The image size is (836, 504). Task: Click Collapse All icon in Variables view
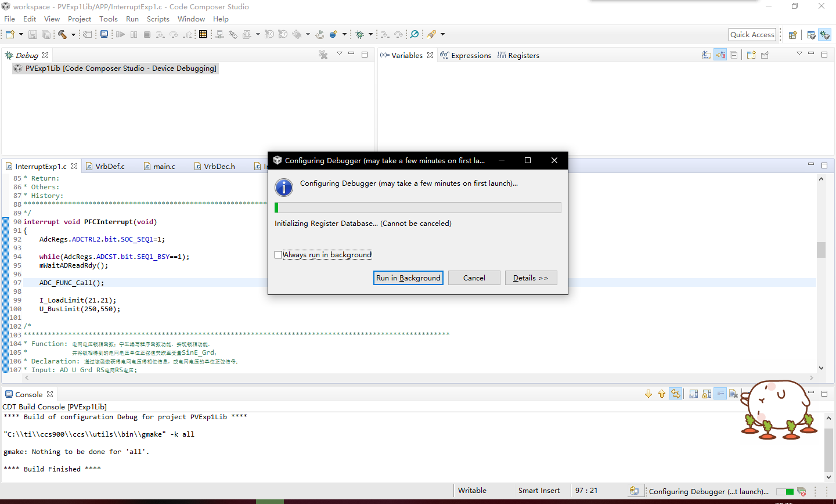pyautogui.click(x=734, y=55)
